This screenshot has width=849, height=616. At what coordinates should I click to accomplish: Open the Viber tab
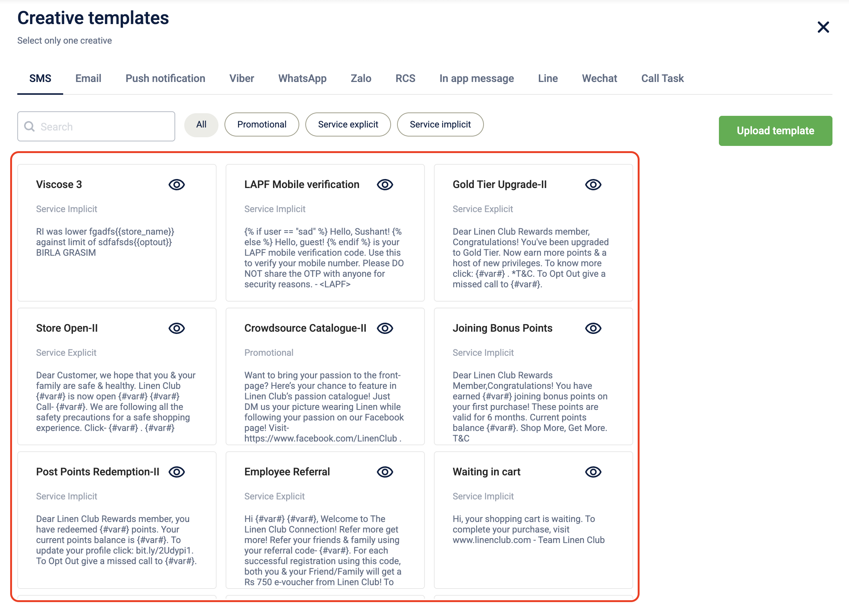pyautogui.click(x=242, y=78)
